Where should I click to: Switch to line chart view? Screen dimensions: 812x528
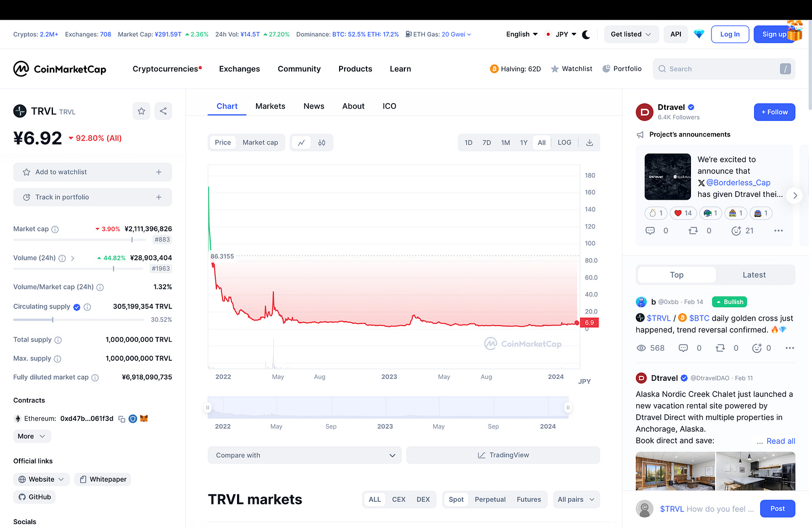click(301, 143)
